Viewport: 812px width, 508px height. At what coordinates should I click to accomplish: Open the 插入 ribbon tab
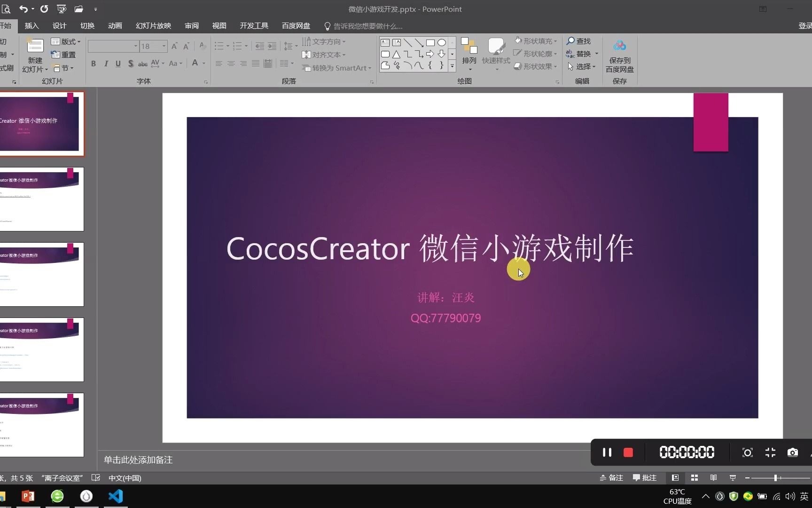tap(31, 26)
